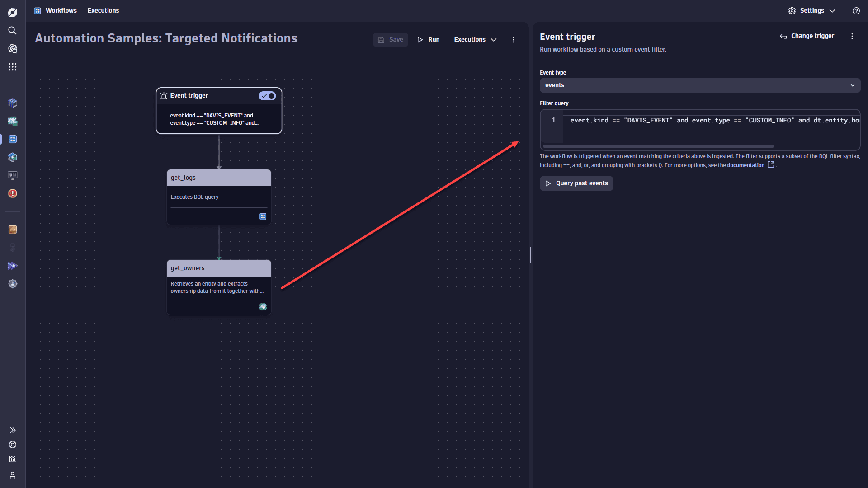Select the get_owners task node
This screenshot has height=488, width=868.
point(219,287)
